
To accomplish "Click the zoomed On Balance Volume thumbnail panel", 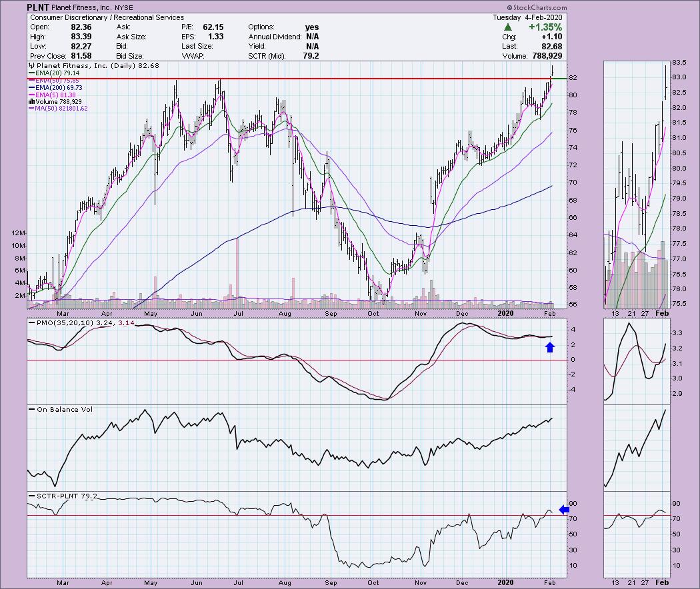I will coord(637,448).
